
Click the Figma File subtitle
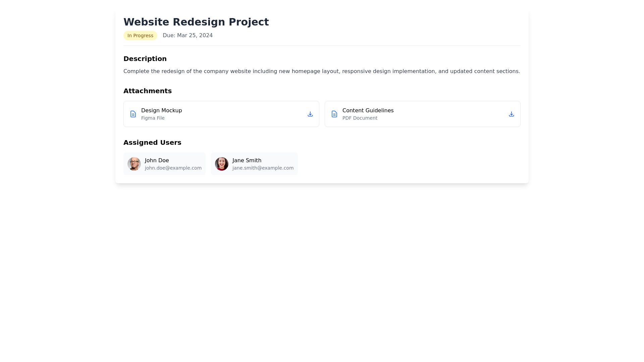(153, 118)
